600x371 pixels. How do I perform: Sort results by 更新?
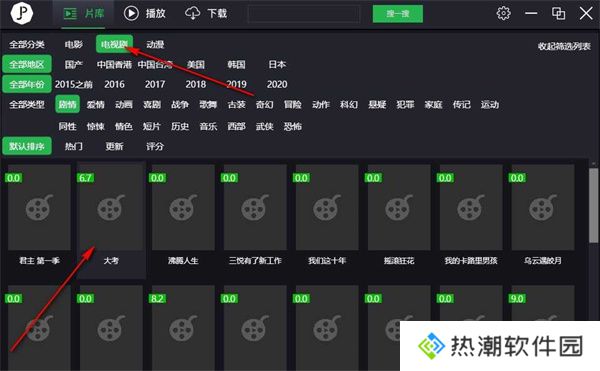[x=114, y=146]
